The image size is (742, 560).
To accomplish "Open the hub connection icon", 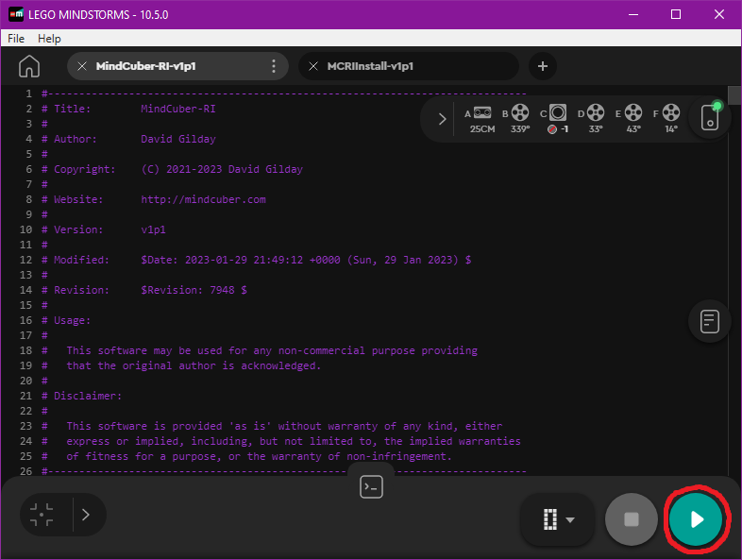I will (710, 119).
